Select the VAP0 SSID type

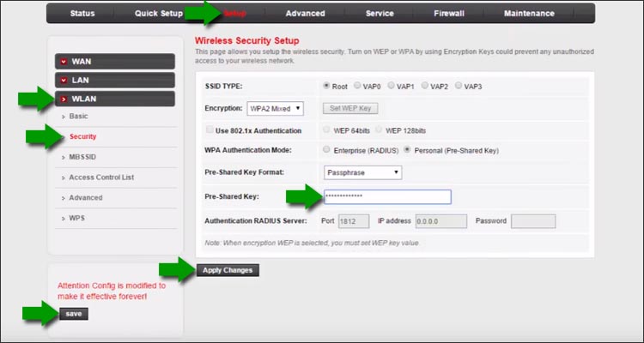click(359, 87)
